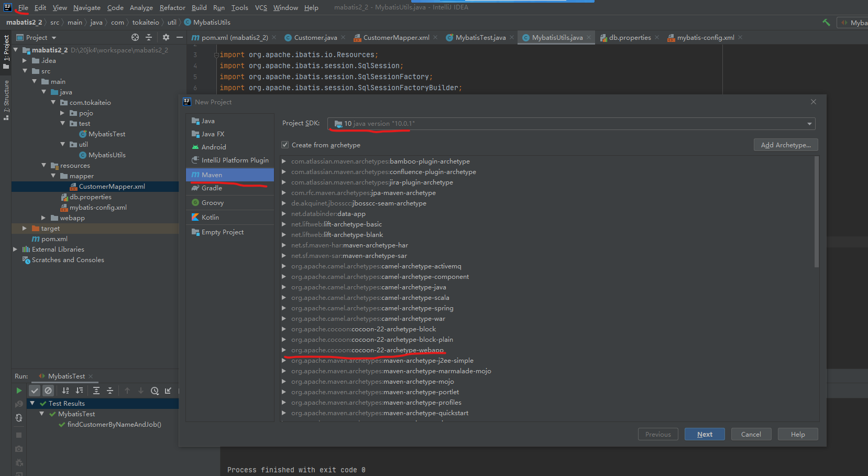
Task: Toggle auto-test rerun icon in Run panel
Action: [x=19, y=418]
